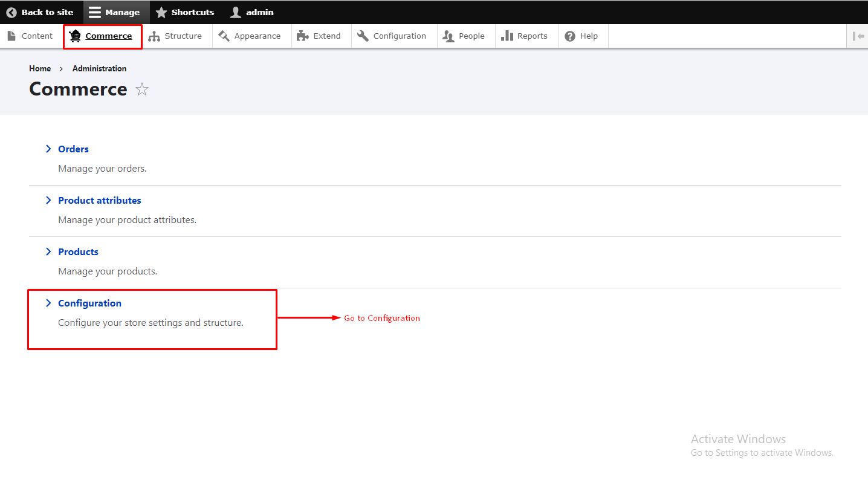Expand the Orders chevron
868x483 pixels.
coord(48,149)
